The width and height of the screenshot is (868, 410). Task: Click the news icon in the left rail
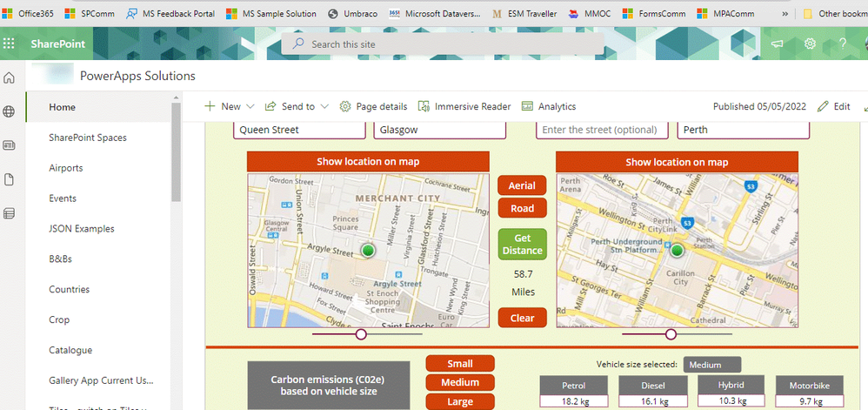coord(9,145)
